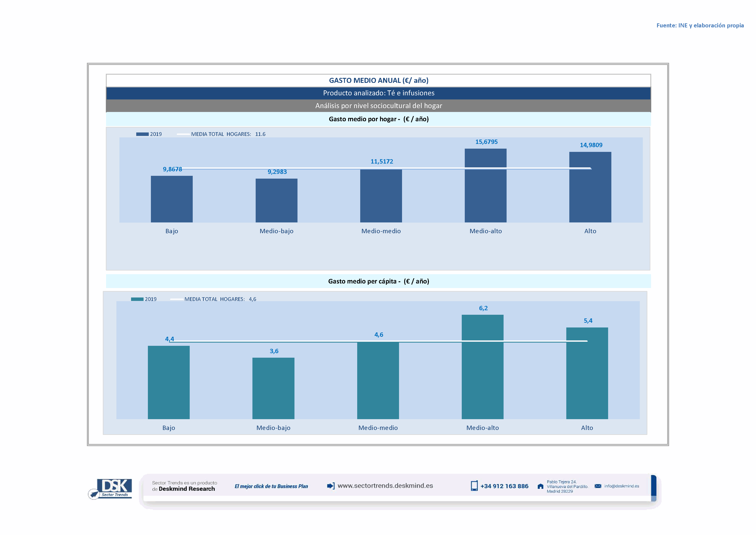Screen dimensions: 756x535
Task: Open www.sectortrends.deskmind.es link
Action: point(385,486)
